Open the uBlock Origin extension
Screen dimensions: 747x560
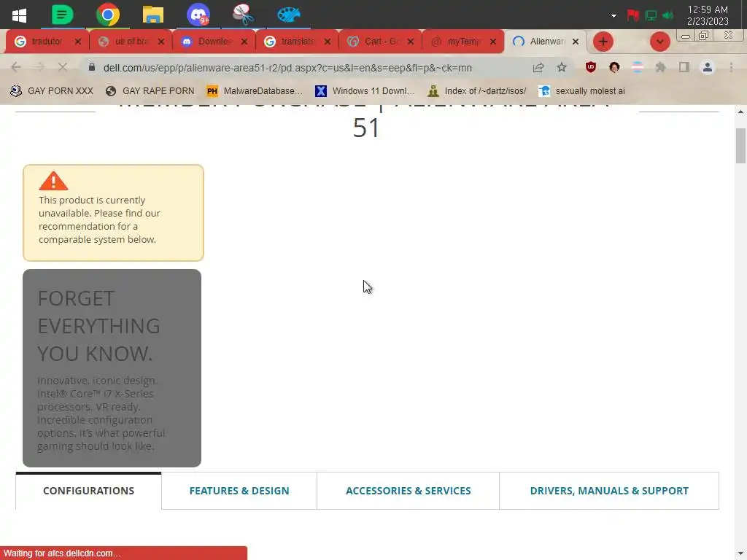pos(591,67)
